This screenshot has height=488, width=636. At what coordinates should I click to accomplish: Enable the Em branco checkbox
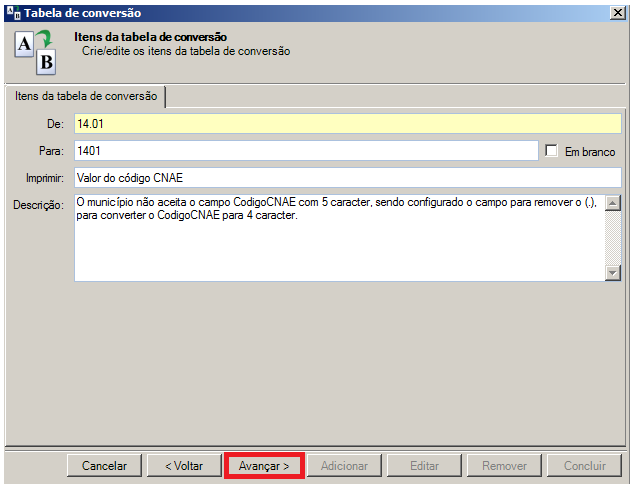(551, 150)
